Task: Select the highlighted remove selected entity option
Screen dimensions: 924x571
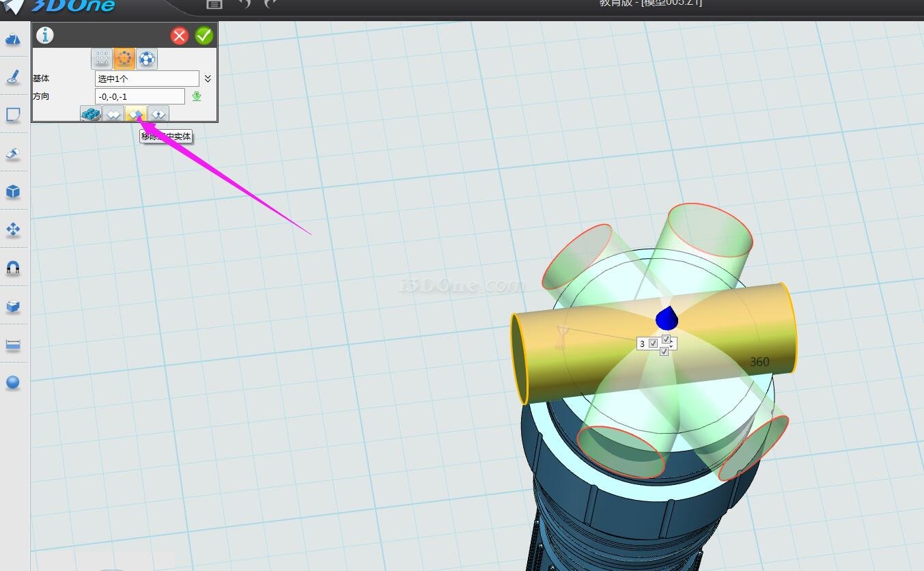Action: click(x=135, y=114)
